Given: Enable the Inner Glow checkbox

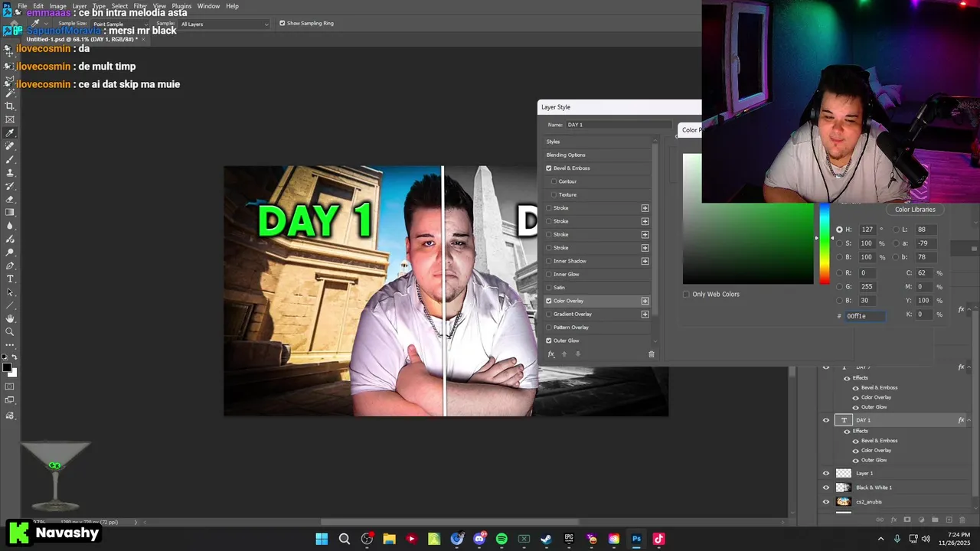Looking at the screenshot, I should 549,274.
